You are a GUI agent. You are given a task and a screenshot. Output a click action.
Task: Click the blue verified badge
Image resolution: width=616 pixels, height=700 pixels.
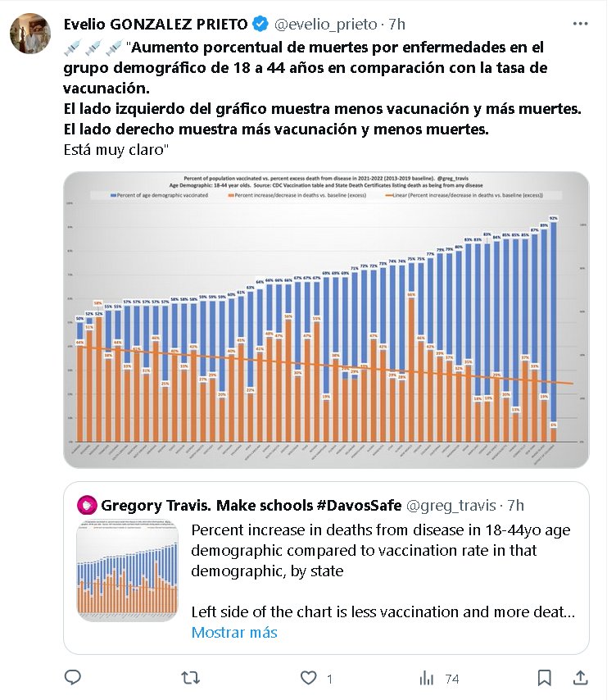[x=260, y=25]
